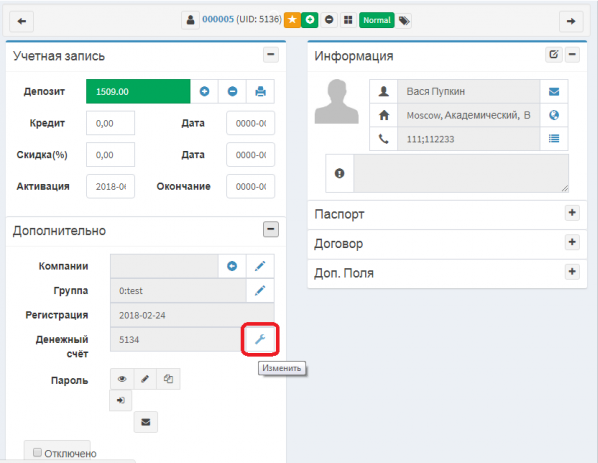Screen dimensions: 598x463
Task: Click the green 1509.00 deposit field
Action: click(138, 92)
